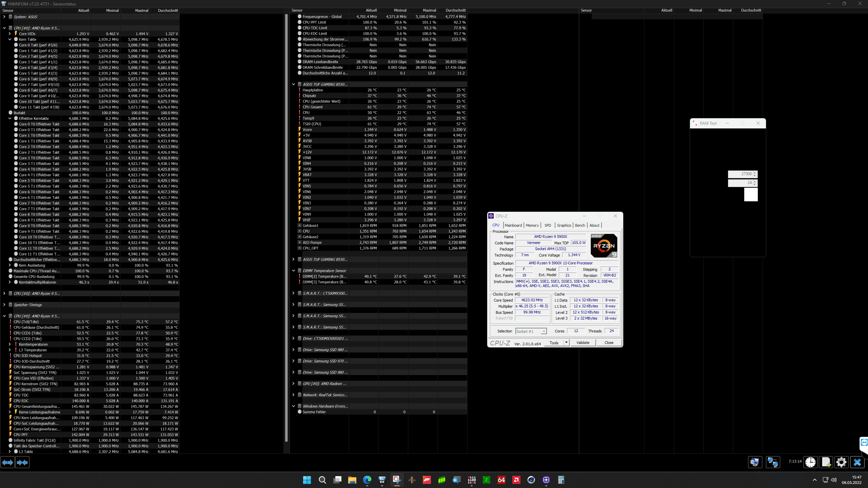Open Graphics tab in CPU-Z

click(564, 225)
